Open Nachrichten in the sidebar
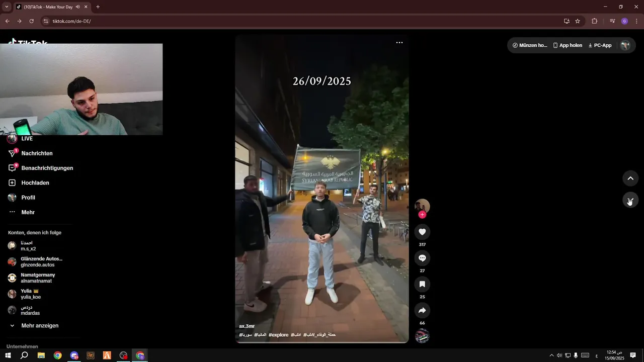 [37, 153]
